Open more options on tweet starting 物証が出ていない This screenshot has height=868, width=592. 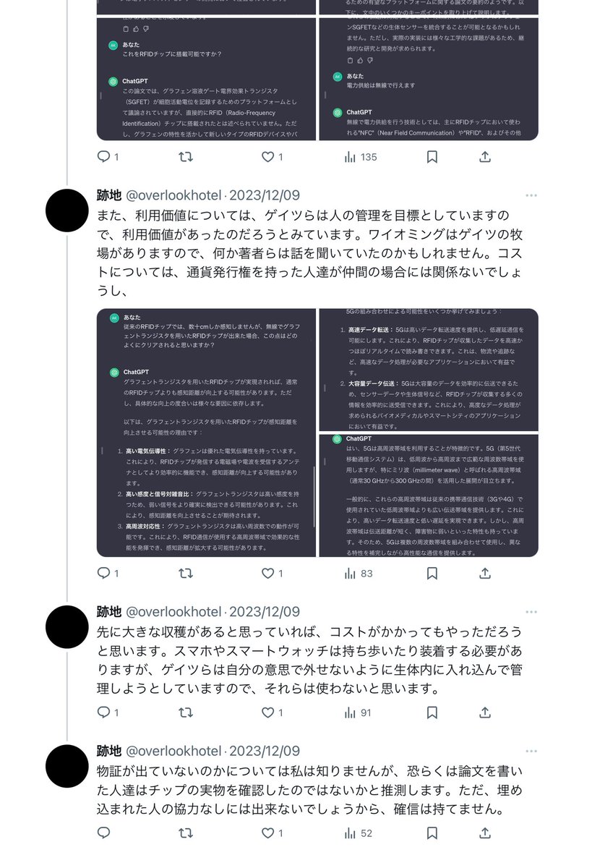[531, 751]
